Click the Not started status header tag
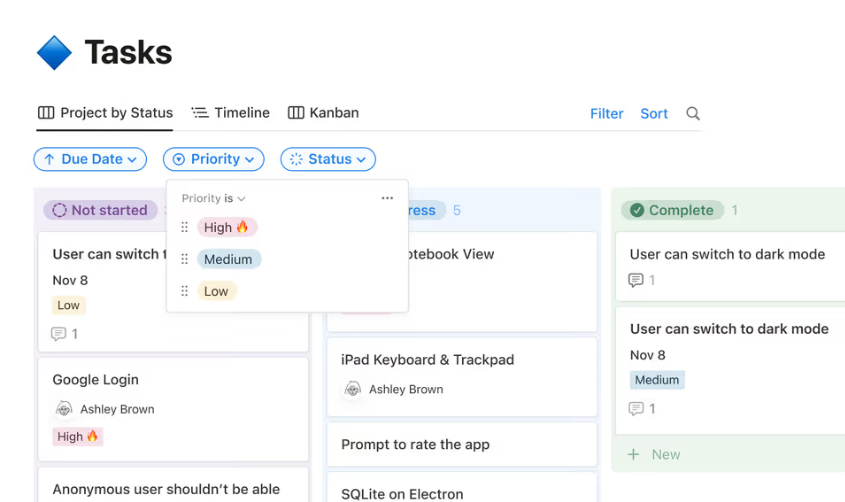This screenshot has width=845, height=502. point(101,210)
